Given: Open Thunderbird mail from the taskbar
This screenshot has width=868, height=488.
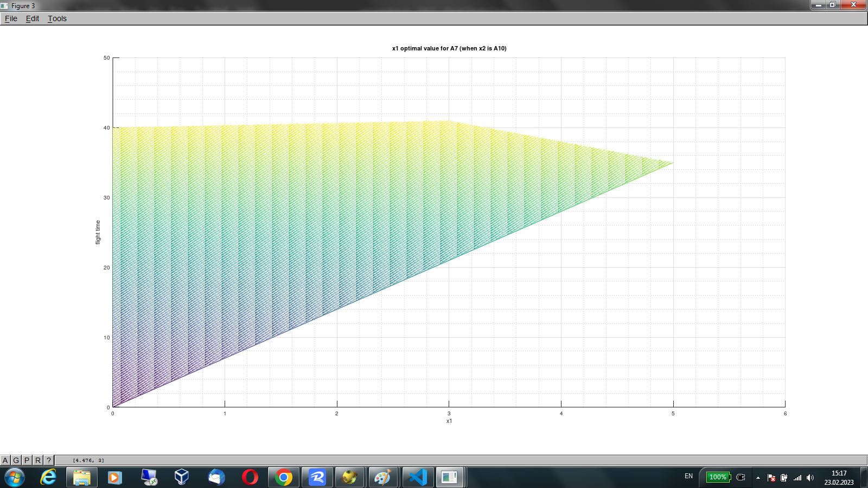Looking at the screenshot, I should [216, 478].
